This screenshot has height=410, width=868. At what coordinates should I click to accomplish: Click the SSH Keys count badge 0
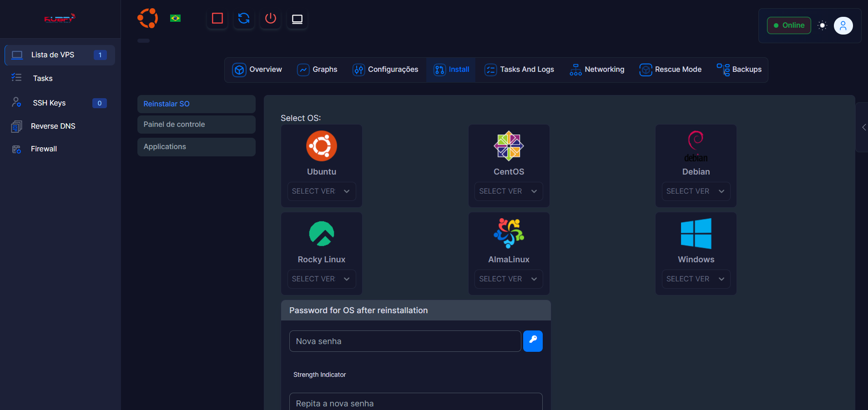point(100,103)
